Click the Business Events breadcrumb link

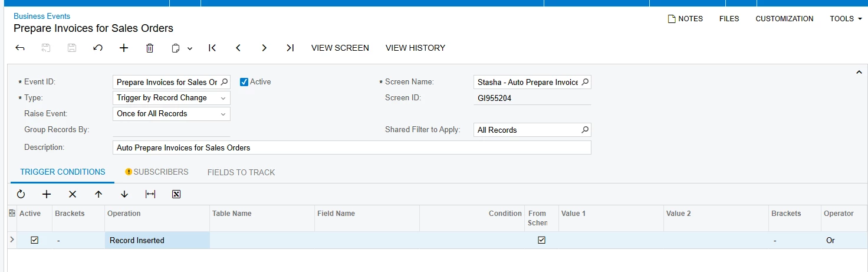click(x=42, y=16)
